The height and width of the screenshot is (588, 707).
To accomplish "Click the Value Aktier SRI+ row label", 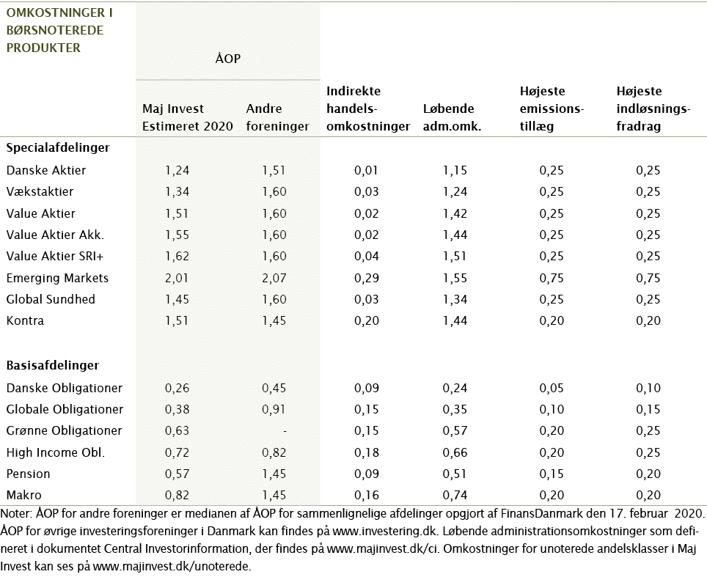I will click(54, 256).
